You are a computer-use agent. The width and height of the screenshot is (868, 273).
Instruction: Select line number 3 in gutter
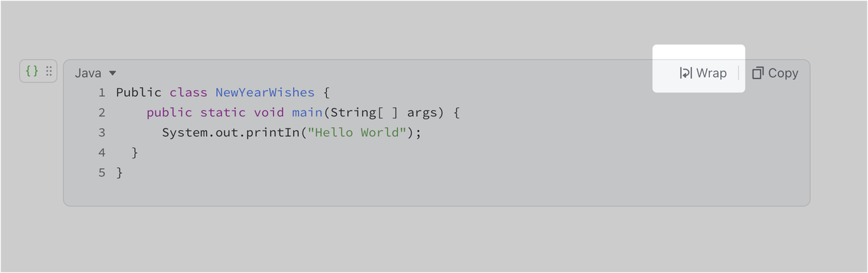(102, 132)
